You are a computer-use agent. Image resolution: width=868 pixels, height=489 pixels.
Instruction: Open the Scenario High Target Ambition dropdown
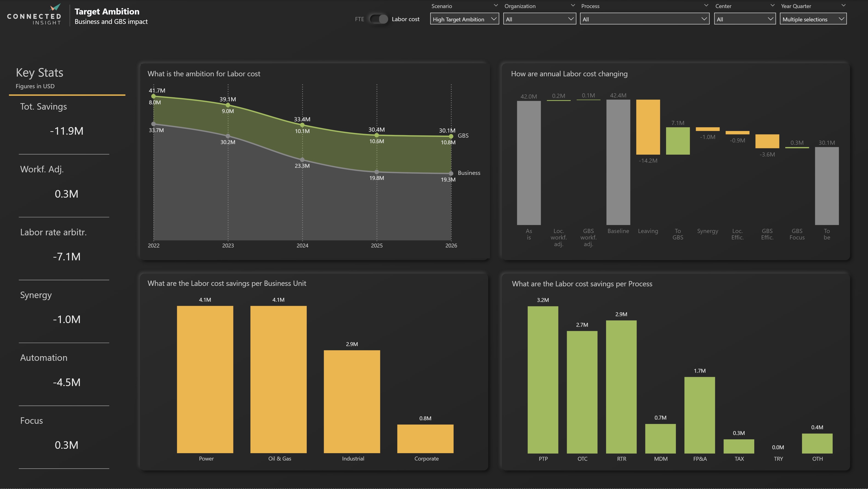pyautogui.click(x=464, y=19)
